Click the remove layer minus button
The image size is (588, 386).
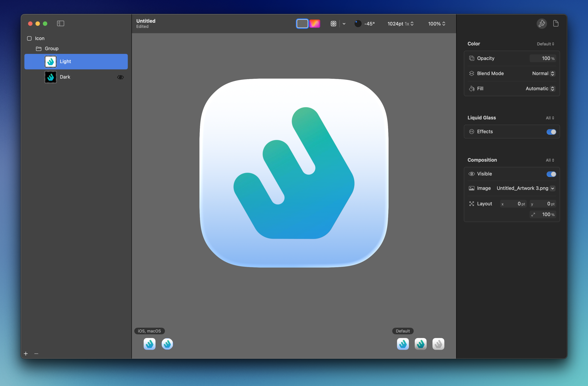click(x=36, y=354)
